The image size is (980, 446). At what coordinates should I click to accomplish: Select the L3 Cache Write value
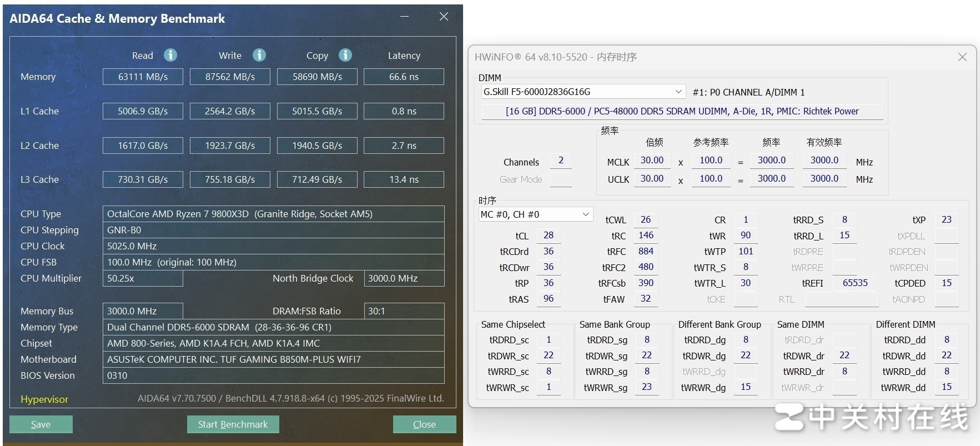230,179
